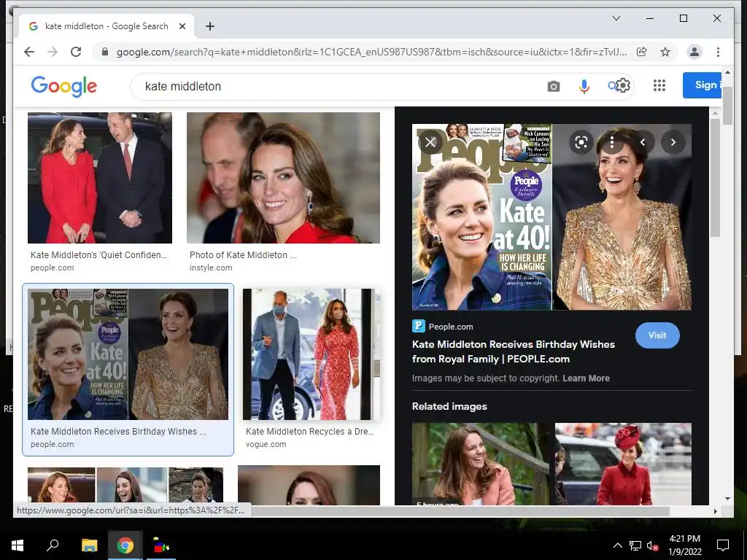This screenshot has width=747, height=560.
Task: Open preview panel more options menu
Action: pyautogui.click(x=612, y=142)
